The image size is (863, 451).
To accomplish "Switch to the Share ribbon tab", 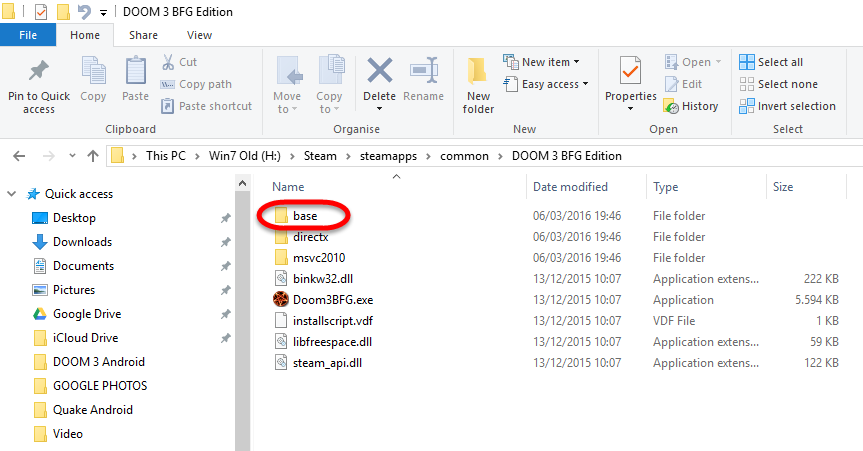I will coord(143,35).
